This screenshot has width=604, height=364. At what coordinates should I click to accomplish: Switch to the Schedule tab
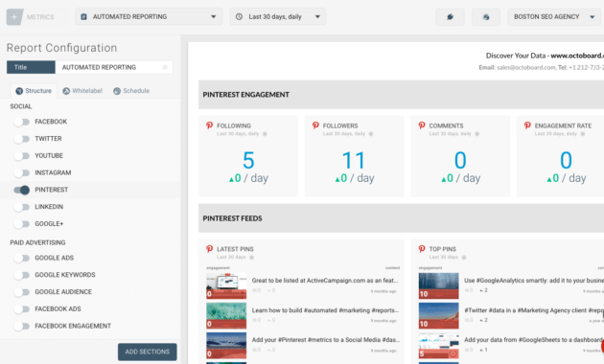[131, 91]
